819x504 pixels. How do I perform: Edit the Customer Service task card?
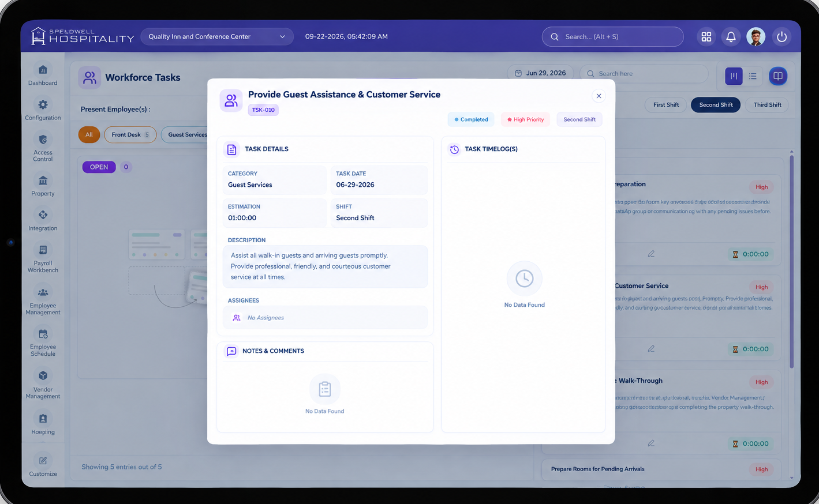(x=651, y=349)
